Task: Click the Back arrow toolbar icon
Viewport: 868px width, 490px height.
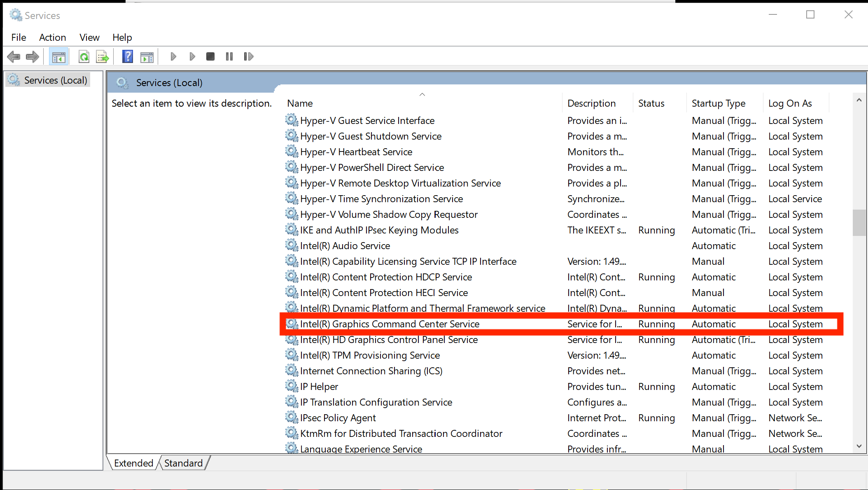Action: tap(14, 56)
